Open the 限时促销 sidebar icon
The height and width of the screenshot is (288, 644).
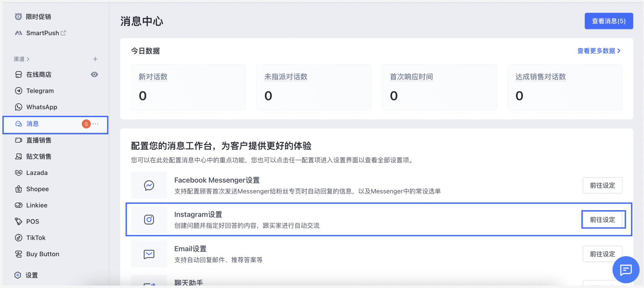point(18,17)
